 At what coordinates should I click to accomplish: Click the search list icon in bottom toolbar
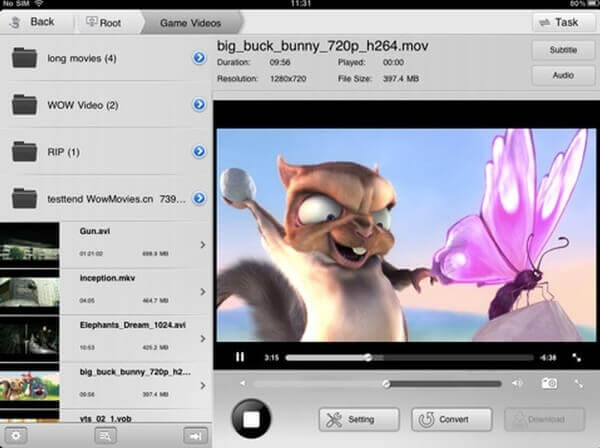click(x=105, y=436)
